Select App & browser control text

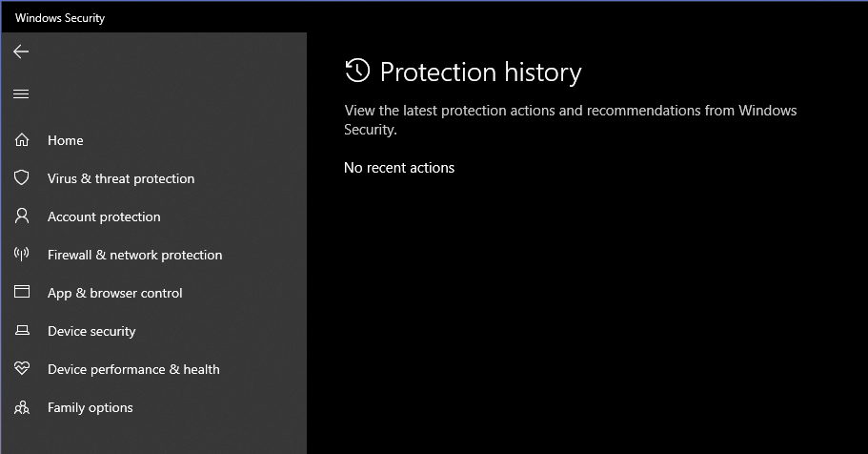coord(115,293)
